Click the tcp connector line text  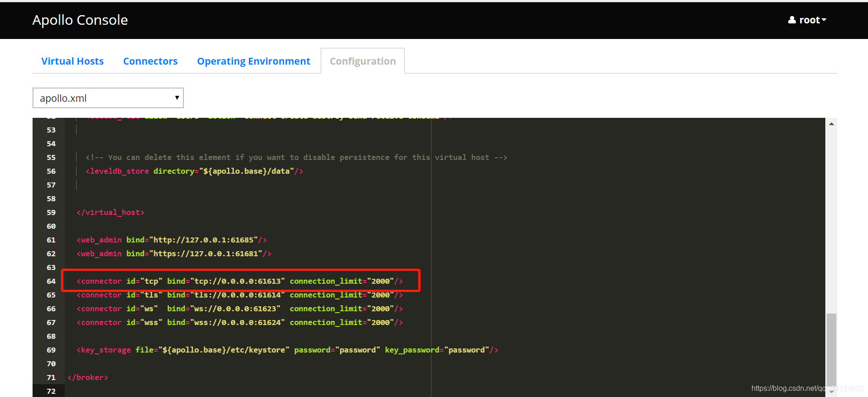coord(240,281)
